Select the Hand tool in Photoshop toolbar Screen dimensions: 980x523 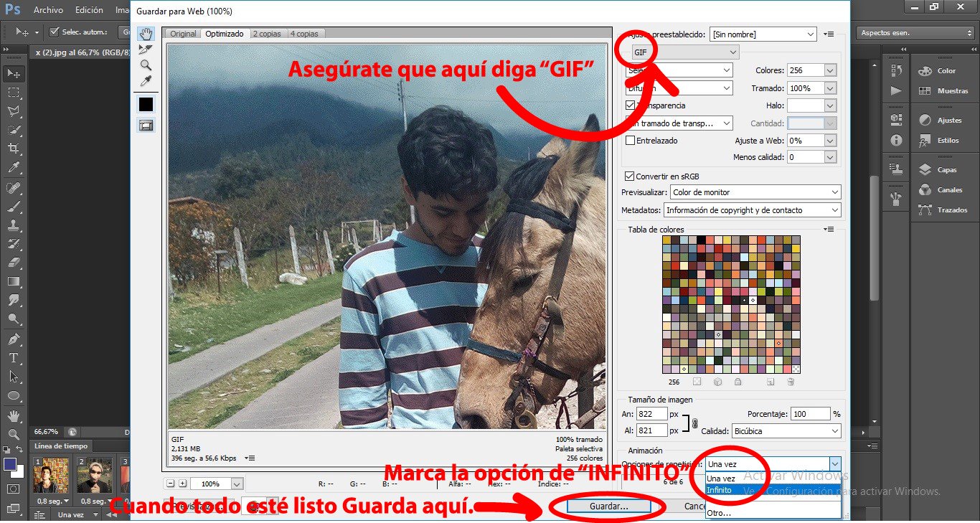(13, 415)
